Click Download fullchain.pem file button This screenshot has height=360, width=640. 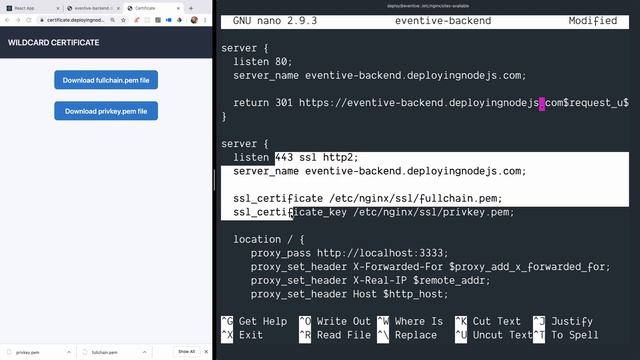pos(106,80)
